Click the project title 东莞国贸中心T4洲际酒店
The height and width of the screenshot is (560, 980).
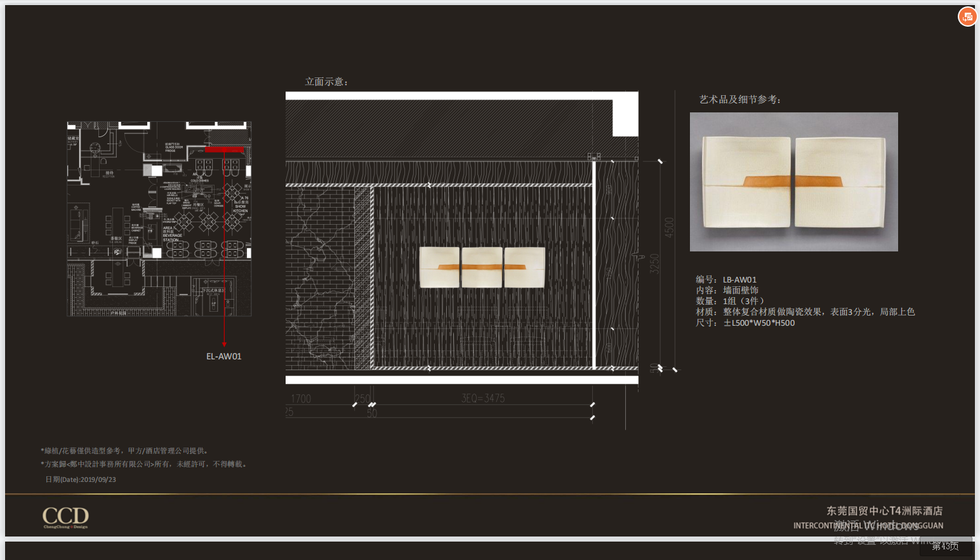(x=884, y=510)
